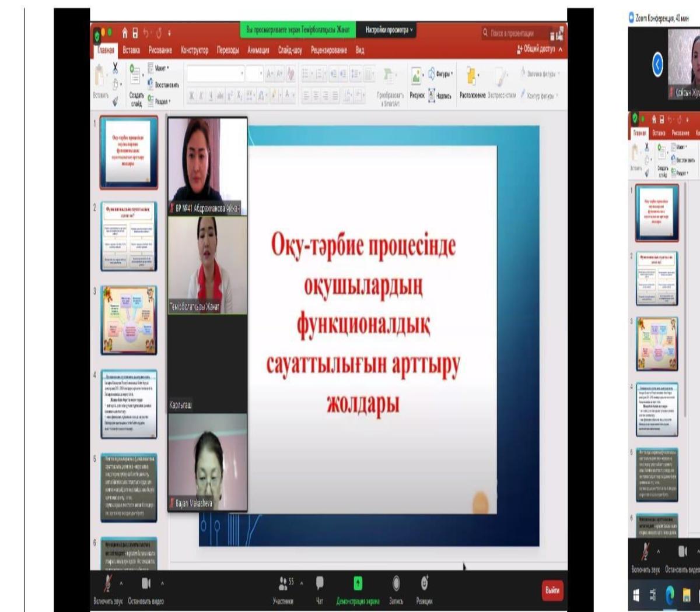Screen dimensions: 700x612
Task: Switch to the Конструктор ribbon tab
Action: point(194,50)
